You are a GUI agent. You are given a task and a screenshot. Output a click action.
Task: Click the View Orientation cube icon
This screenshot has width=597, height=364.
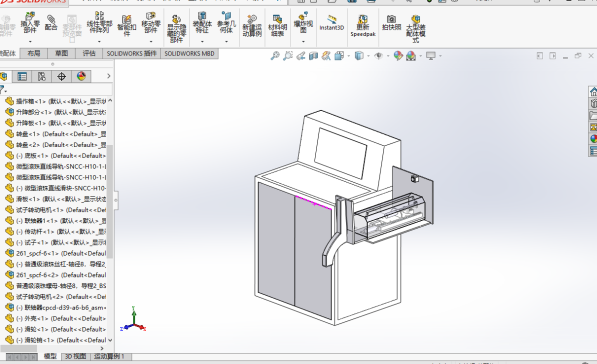pos(339,56)
